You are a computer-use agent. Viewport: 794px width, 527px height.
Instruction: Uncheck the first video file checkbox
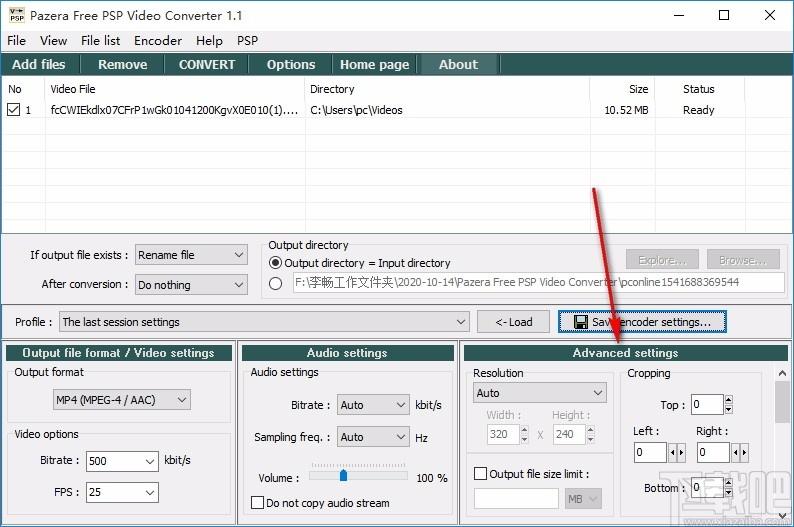tap(13, 110)
